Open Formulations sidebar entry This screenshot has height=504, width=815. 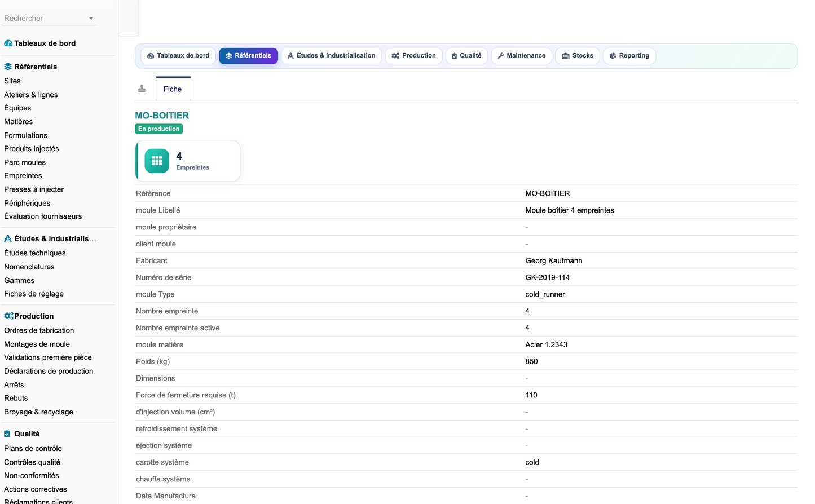(26, 135)
